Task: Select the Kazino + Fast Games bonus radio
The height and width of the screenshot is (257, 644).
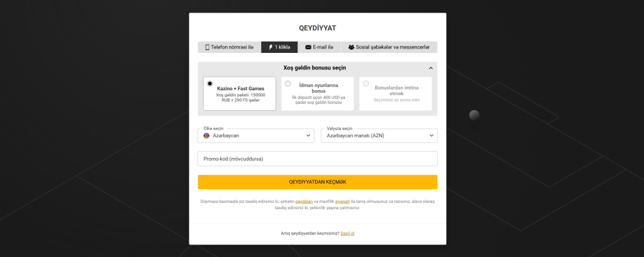Action: click(210, 83)
